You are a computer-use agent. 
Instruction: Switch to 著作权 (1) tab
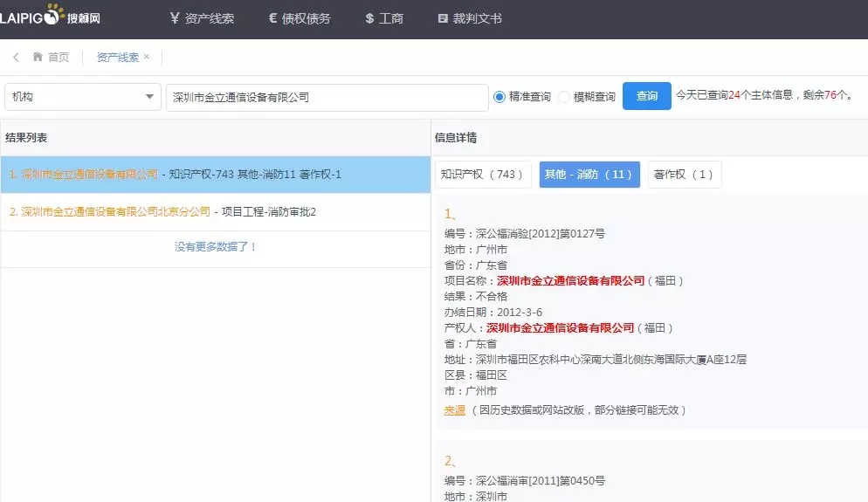coord(685,175)
